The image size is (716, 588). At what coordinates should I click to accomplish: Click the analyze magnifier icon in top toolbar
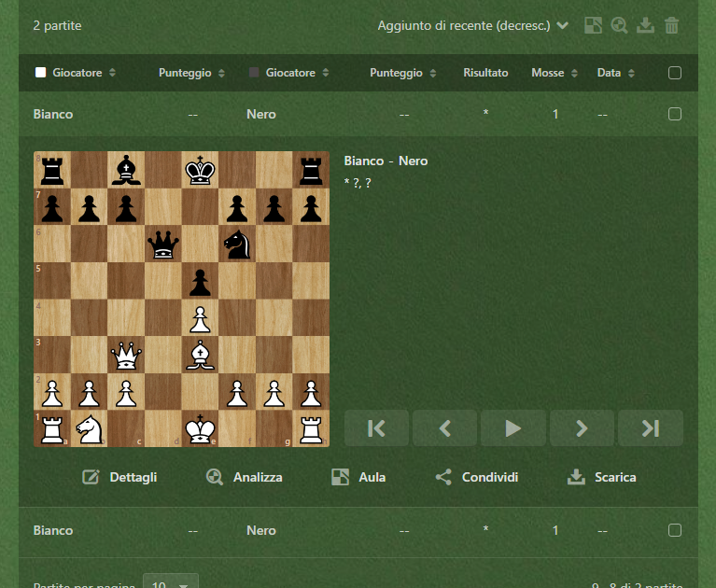point(619,25)
